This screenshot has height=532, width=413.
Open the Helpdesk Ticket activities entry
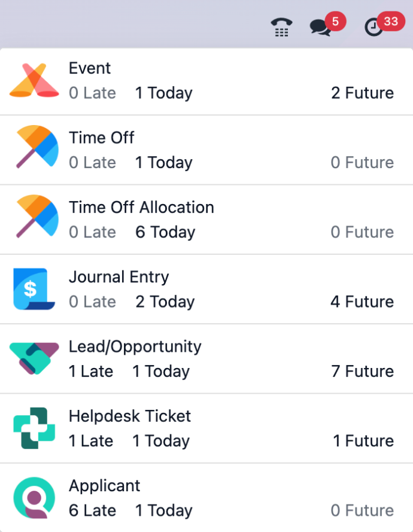point(130,416)
